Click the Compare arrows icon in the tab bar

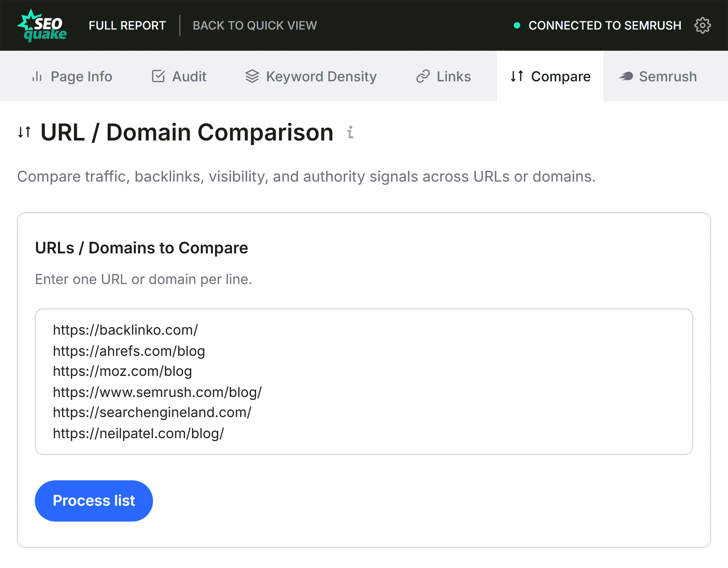point(517,76)
